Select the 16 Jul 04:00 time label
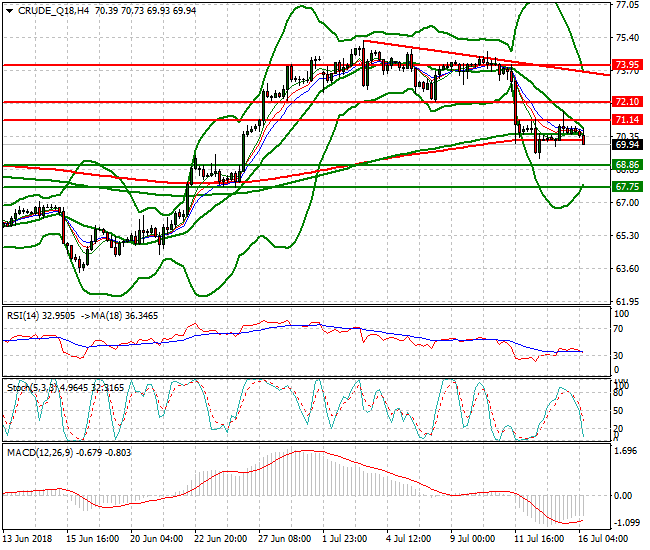Viewport: 650px width, 550px height. click(x=603, y=539)
